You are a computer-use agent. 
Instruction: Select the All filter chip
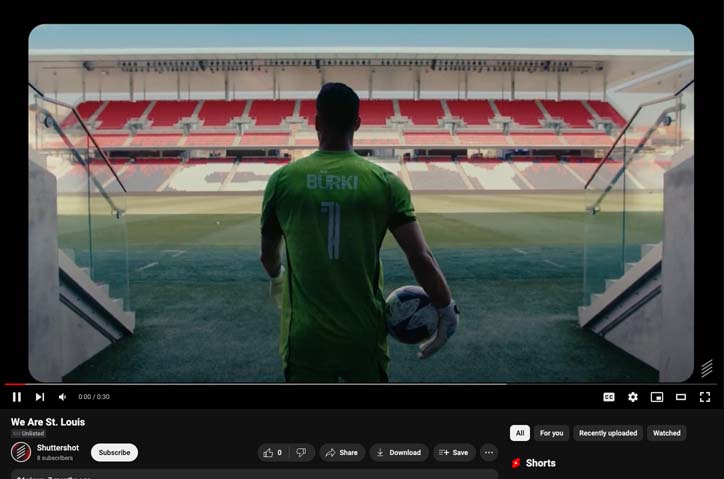[x=520, y=433]
